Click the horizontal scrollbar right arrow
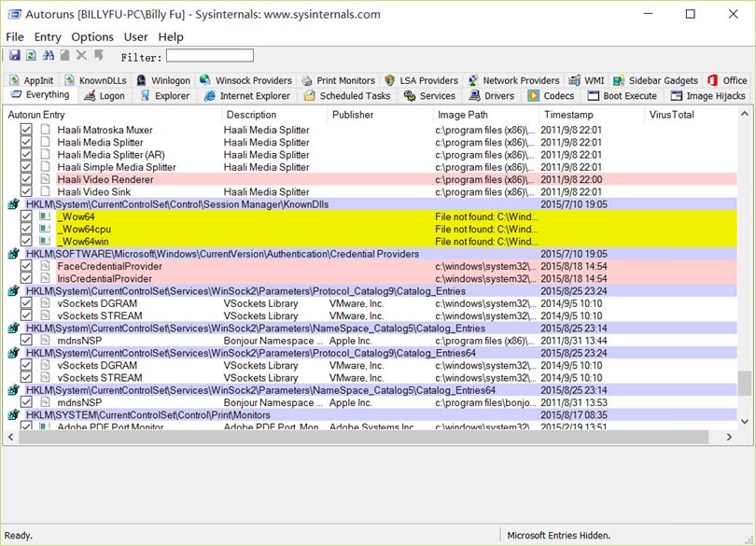Image resolution: width=756 pixels, height=546 pixels. click(729, 437)
